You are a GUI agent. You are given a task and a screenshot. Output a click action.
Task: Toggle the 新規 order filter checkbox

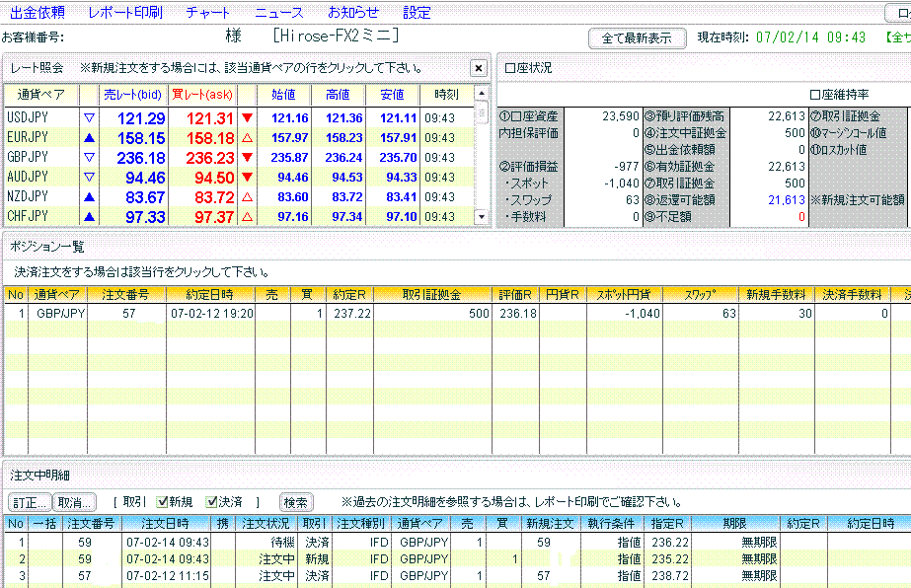click(162, 502)
